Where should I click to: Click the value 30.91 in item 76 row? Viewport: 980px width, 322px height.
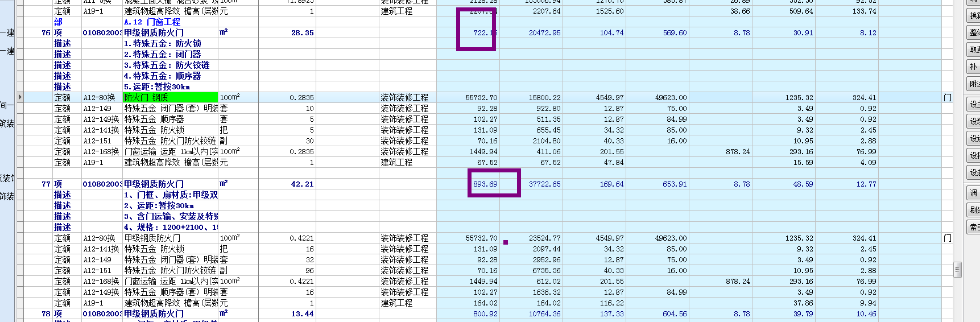point(803,32)
